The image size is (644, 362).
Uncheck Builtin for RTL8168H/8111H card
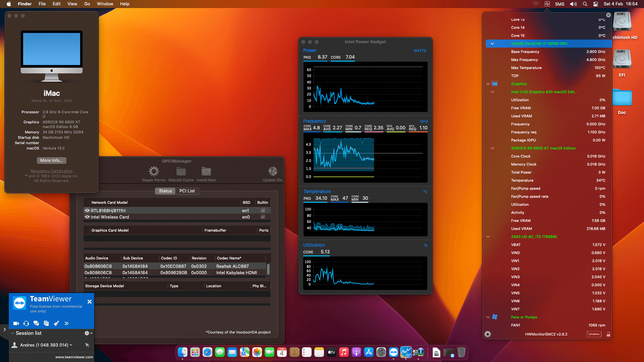click(x=263, y=210)
